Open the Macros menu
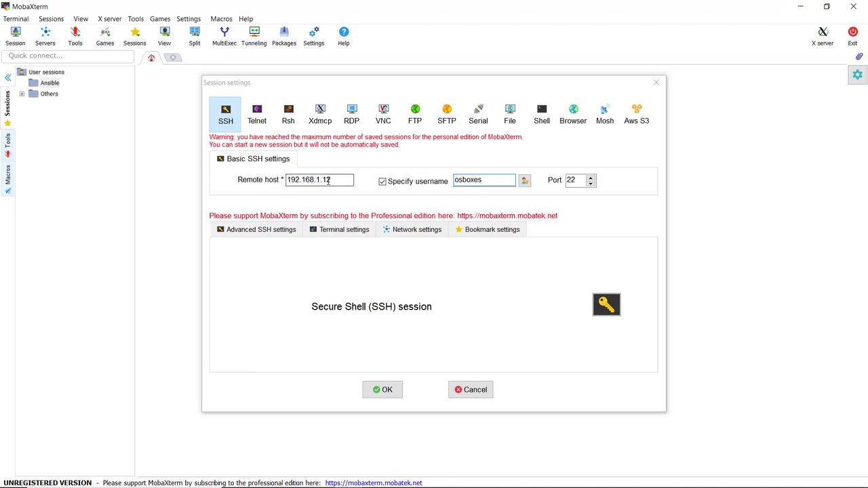 [221, 19]
